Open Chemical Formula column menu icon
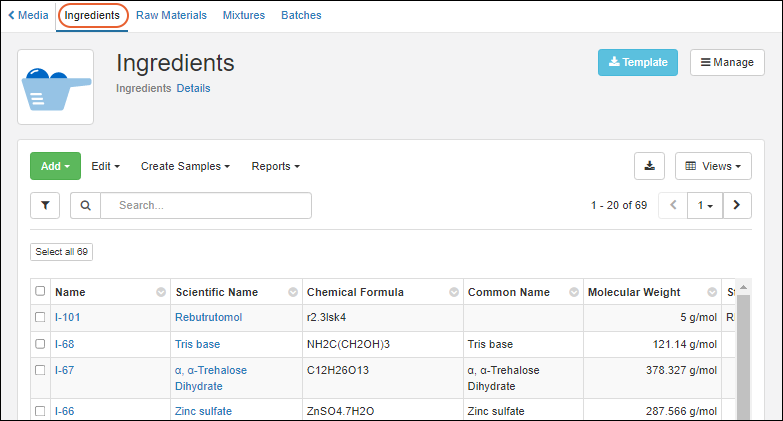Viewport: 783px width, 421px height. (x=453, y=292)
